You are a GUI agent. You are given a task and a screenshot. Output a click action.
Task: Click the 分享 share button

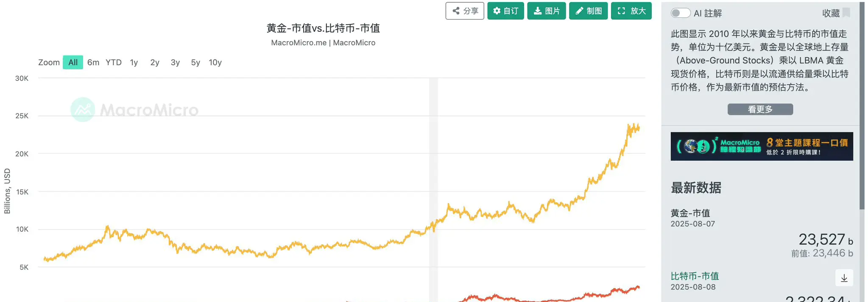[464, 11]
